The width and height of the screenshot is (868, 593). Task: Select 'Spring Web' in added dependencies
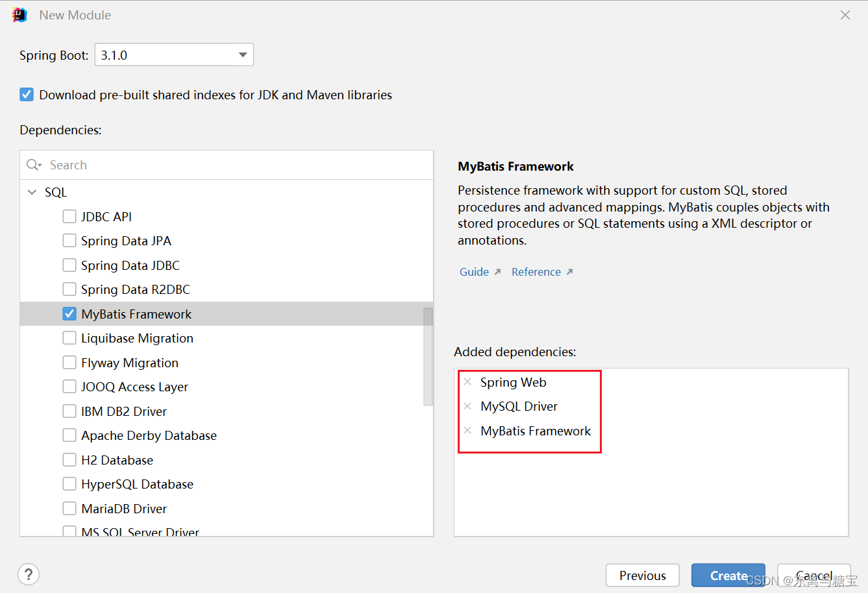(514, 382)
